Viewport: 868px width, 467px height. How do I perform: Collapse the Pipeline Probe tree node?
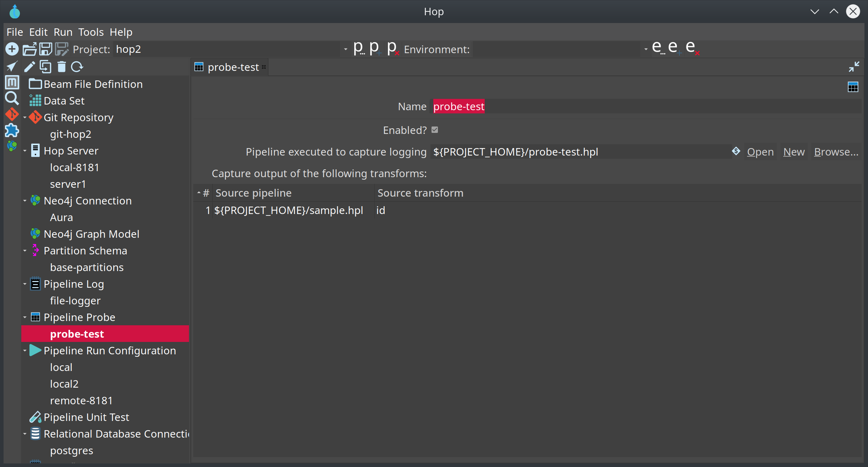[x=25, y=317]
